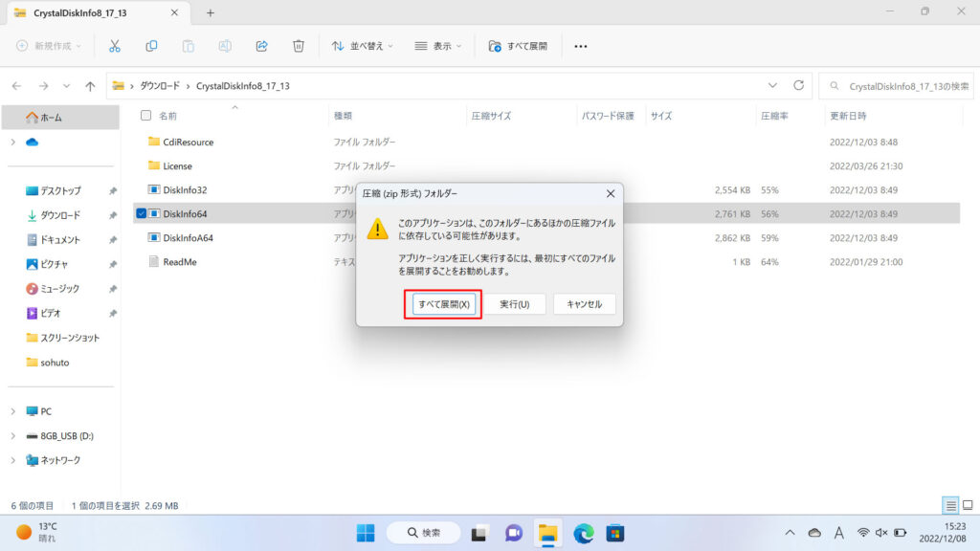Select the License folder
Image resolution: width=980 pixels, height=551 pixels.
[x=177, y=165]
